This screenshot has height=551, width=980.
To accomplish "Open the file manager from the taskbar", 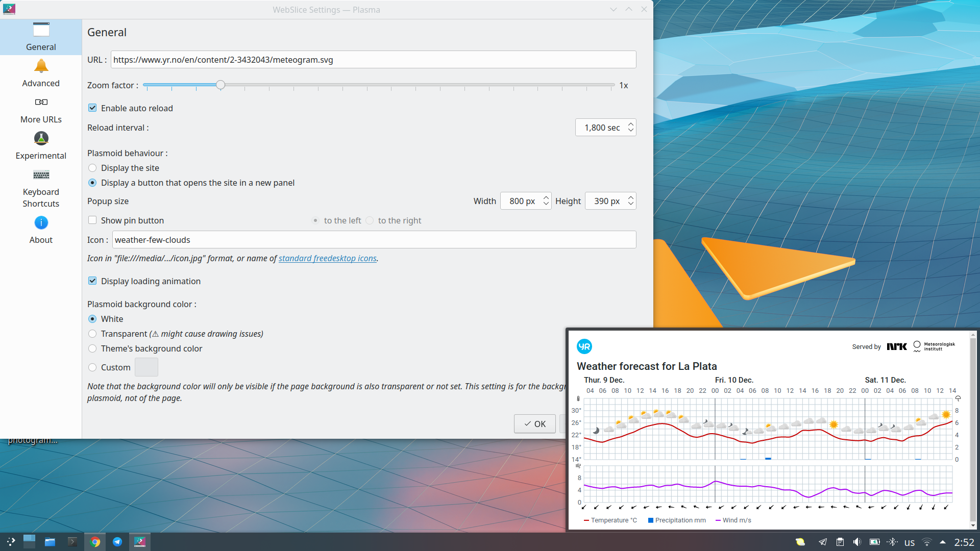I will point(50,542).
